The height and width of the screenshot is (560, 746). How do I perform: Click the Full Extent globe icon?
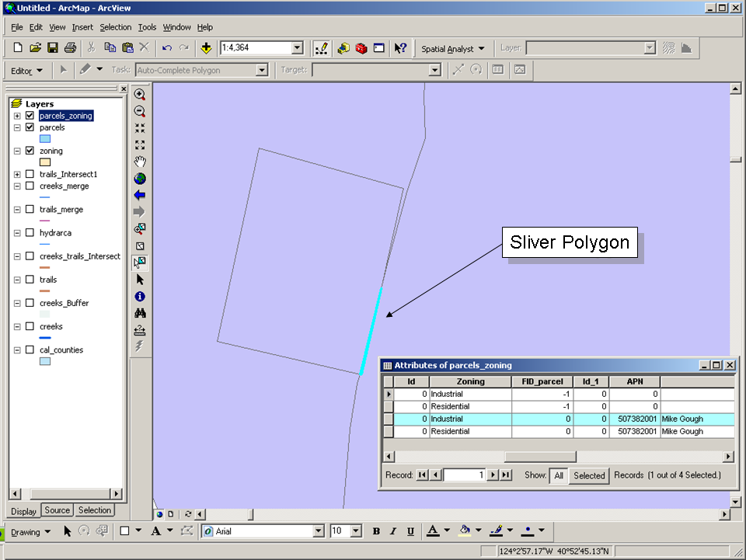tap(140, 179)
